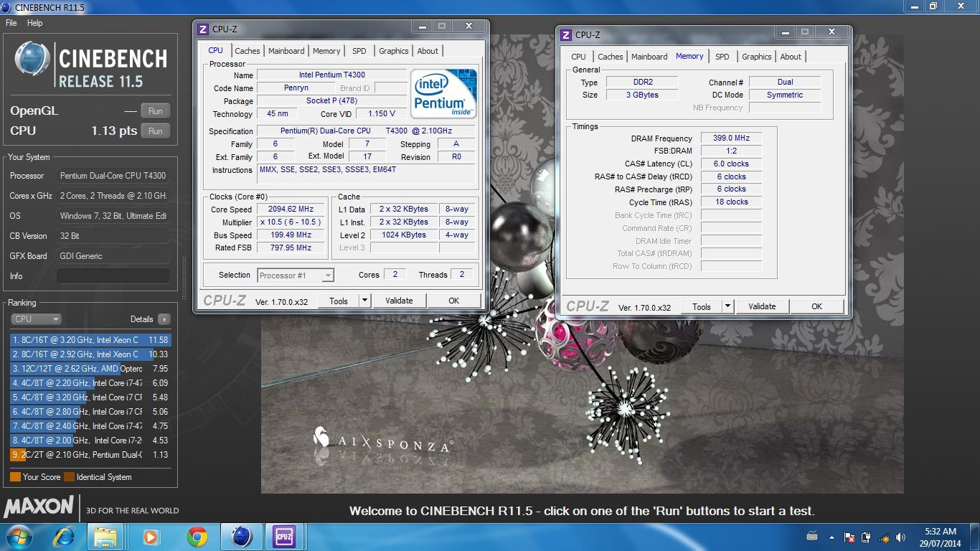The width and height of the screenshot is (980, 551).
Task: Expand Tools dropdown arrow in left CPU-Z window
Action: click(x=364, y=301)
